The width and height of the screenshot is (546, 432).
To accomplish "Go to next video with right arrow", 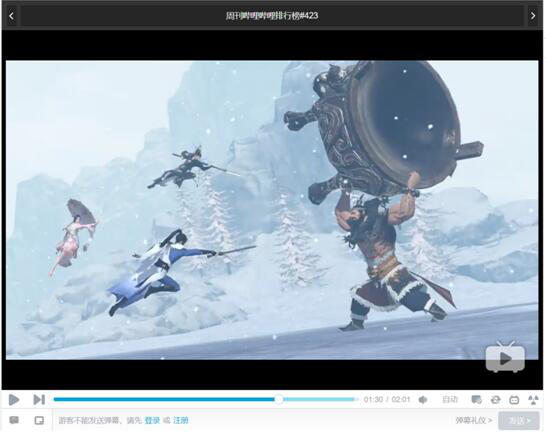I will click(533, 16).
